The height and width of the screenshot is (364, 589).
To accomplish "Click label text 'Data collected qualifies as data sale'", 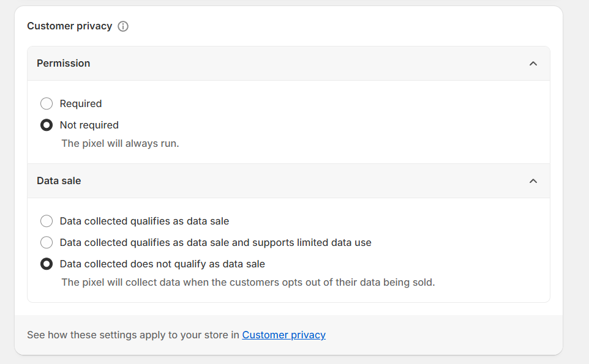I will click(x=144, y=221).
